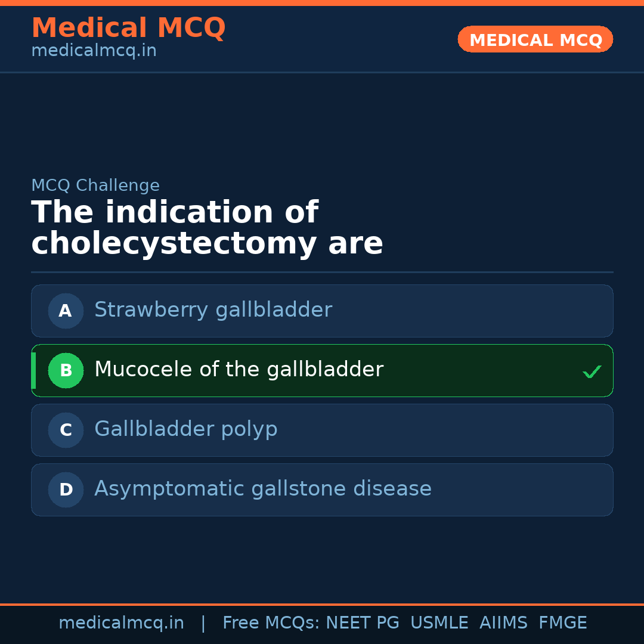Click the MCQ Challenge label
The image size is (644, 644).
(95, 185)
